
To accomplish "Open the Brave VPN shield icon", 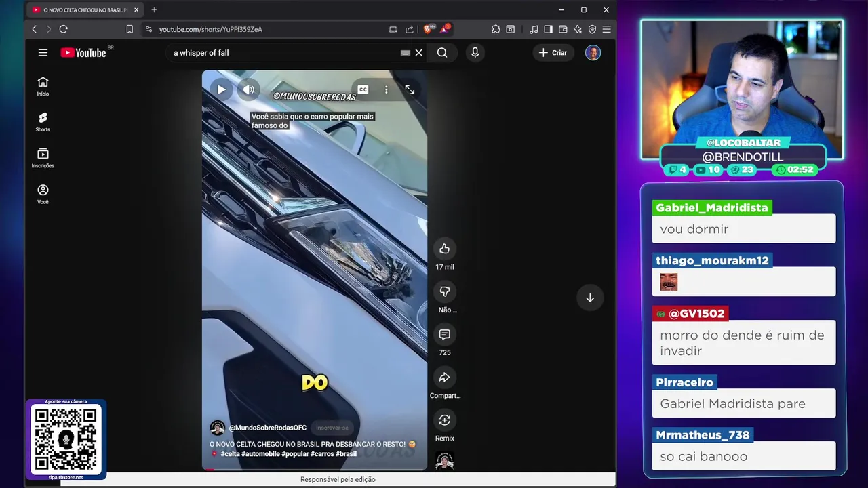I will pyautogui.click(x=592, y=29).
